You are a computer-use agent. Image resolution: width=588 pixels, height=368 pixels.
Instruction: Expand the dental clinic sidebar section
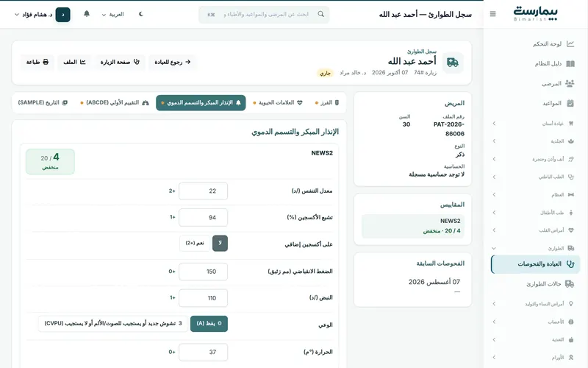[x=494, y=124]
